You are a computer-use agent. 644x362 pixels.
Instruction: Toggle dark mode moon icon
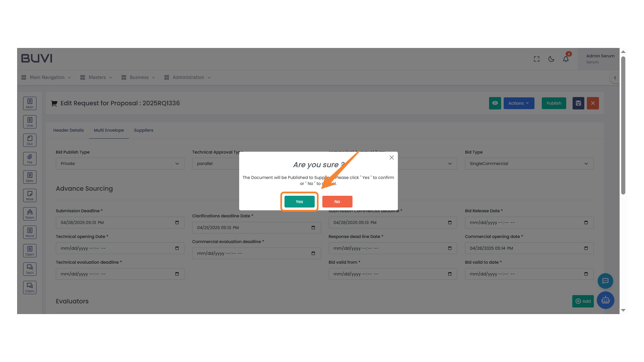(551, 59)
